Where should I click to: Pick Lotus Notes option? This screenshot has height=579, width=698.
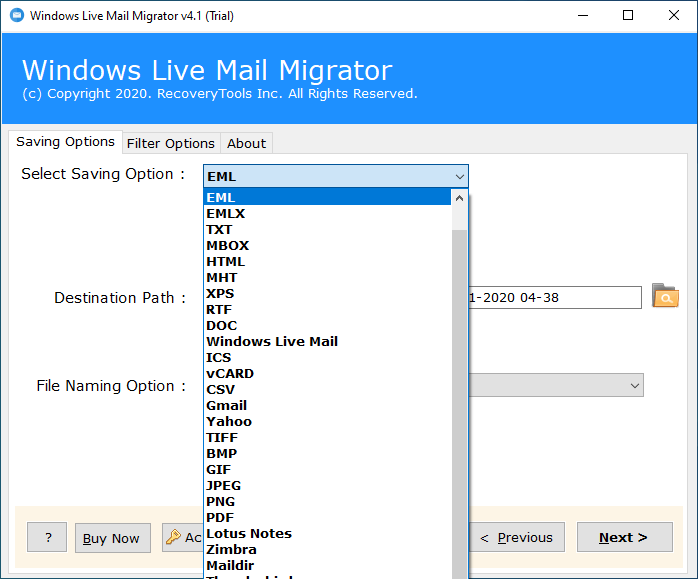(327, 534)
